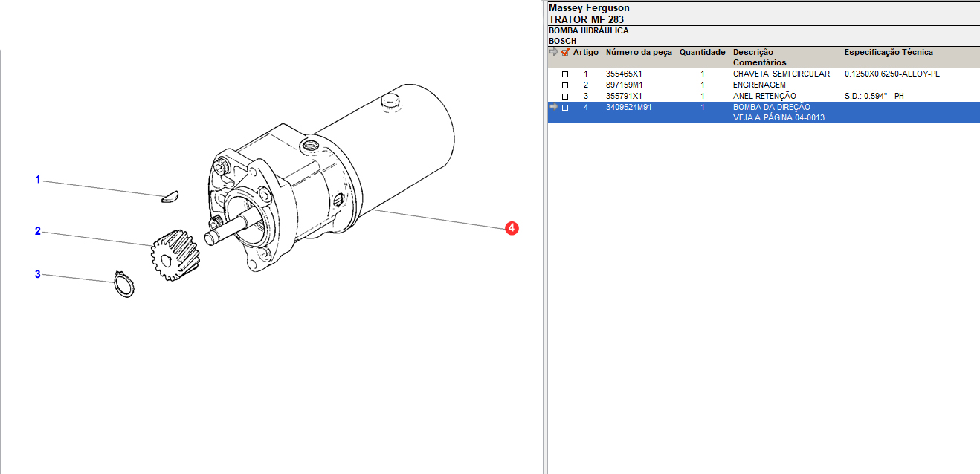Click blue callout number 1
Viewport: 980px width, 474px height.
[38, 180]
